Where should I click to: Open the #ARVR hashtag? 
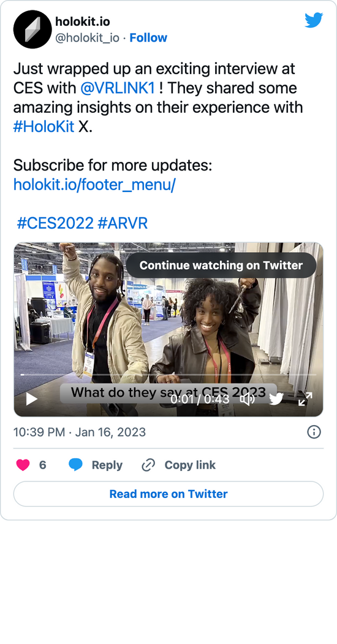pos(123,223)
